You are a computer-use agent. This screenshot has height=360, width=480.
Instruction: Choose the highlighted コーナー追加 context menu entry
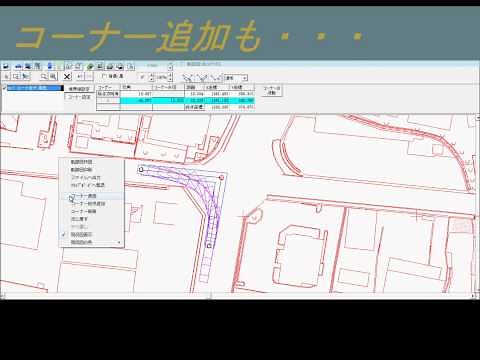(92, 196)
